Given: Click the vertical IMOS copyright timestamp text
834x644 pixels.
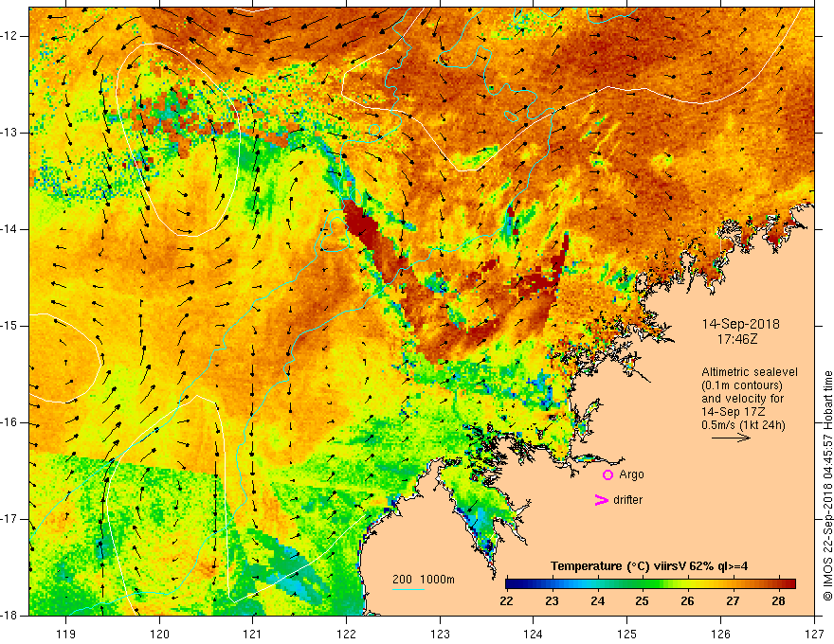Looking at the screenshot, I should (x=827, y=486).
